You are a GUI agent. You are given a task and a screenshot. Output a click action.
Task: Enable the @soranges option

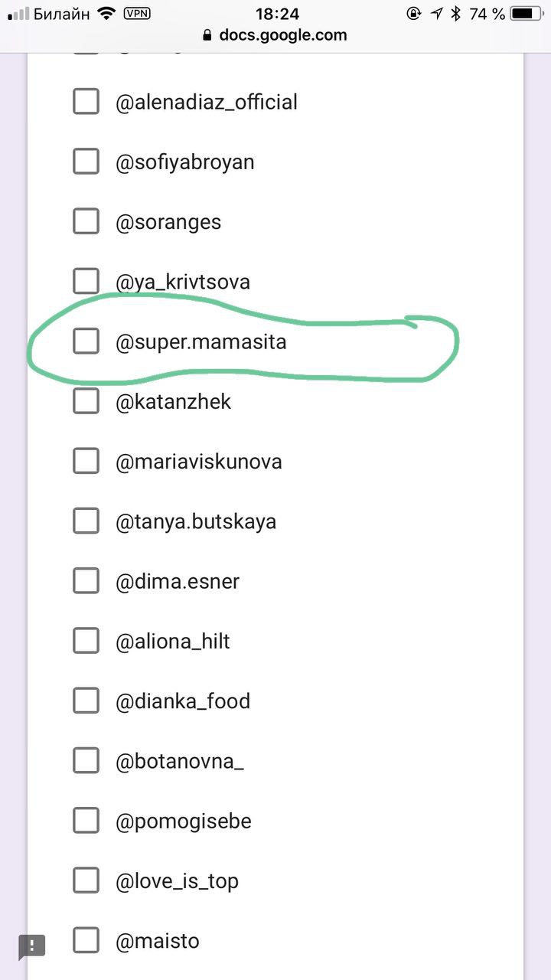point(86,222)
